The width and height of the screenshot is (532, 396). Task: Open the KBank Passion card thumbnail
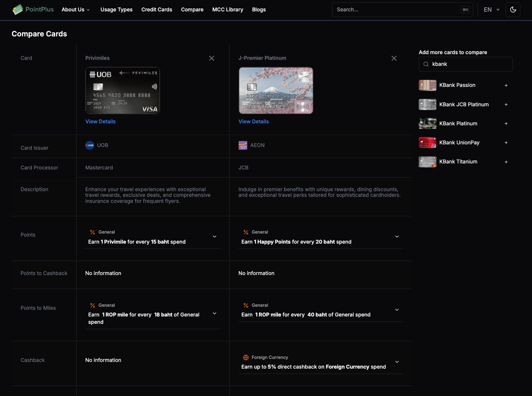(427, 85)
